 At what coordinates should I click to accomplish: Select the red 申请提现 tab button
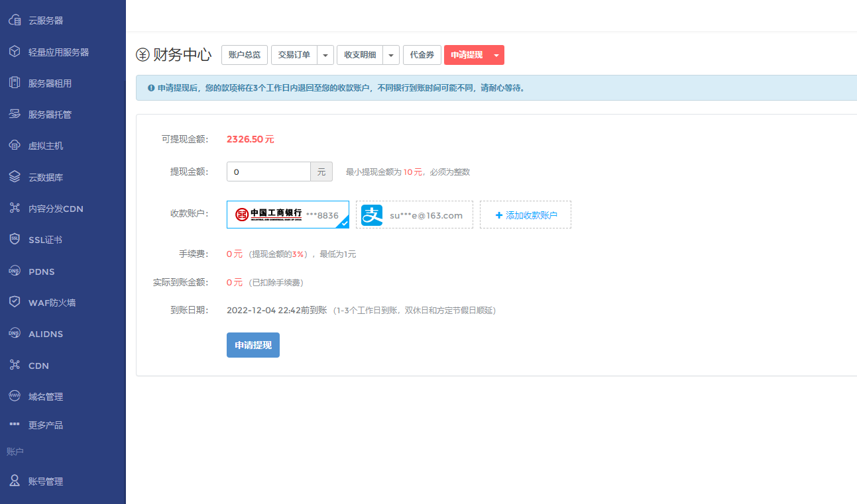click(467, 55)
